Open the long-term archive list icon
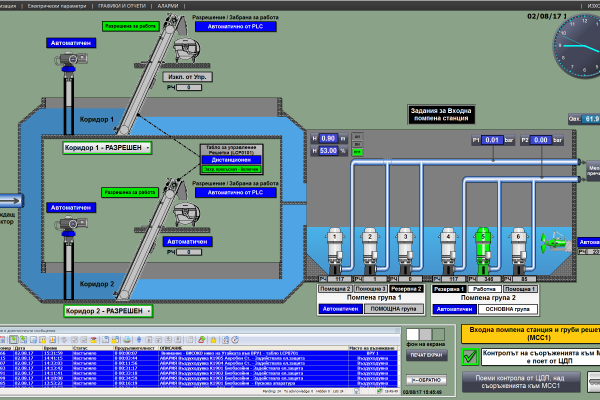Viewport: 600px width, 400px height. click(x=33, y=340)
